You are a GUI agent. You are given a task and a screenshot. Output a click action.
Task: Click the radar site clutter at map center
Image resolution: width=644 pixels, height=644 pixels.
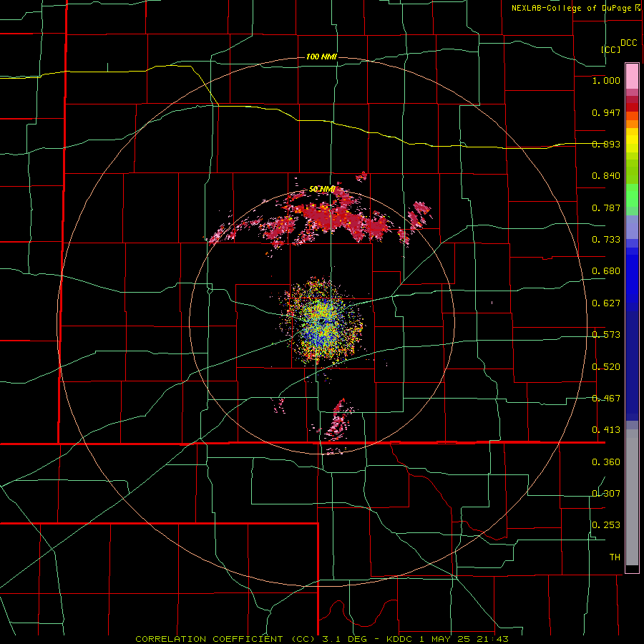[x=322, y=322]
